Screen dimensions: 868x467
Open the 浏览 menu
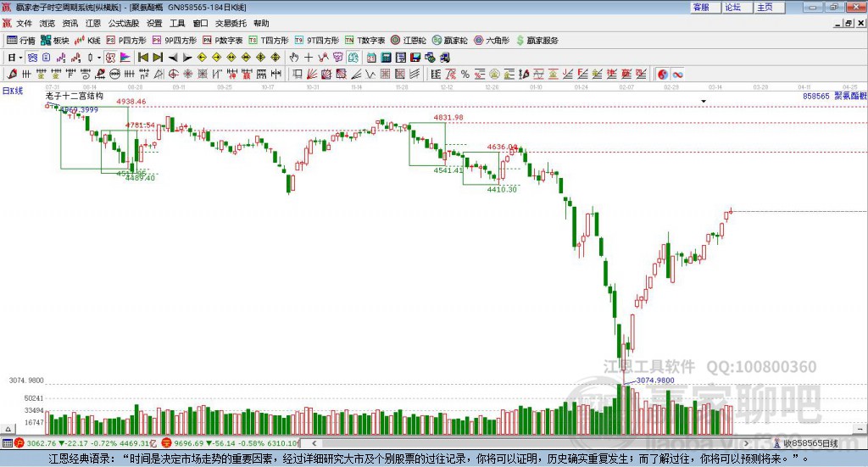coord(47,23)
